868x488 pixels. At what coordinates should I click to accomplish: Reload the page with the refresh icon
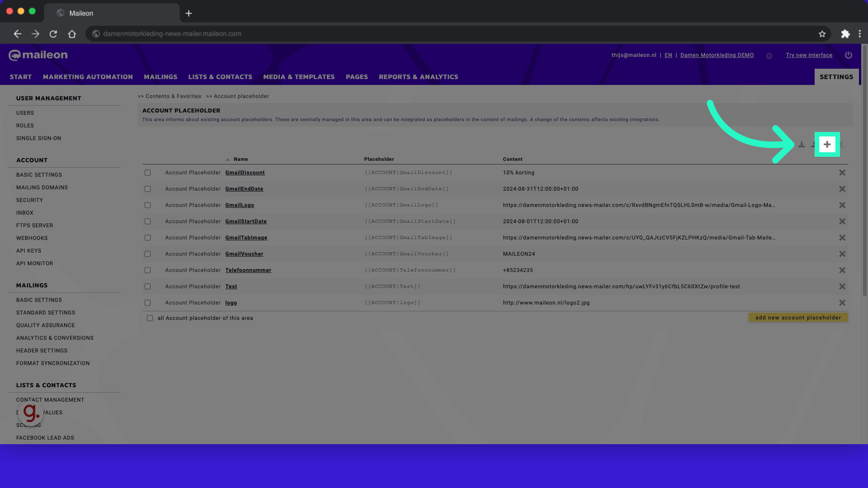[53, 34]
